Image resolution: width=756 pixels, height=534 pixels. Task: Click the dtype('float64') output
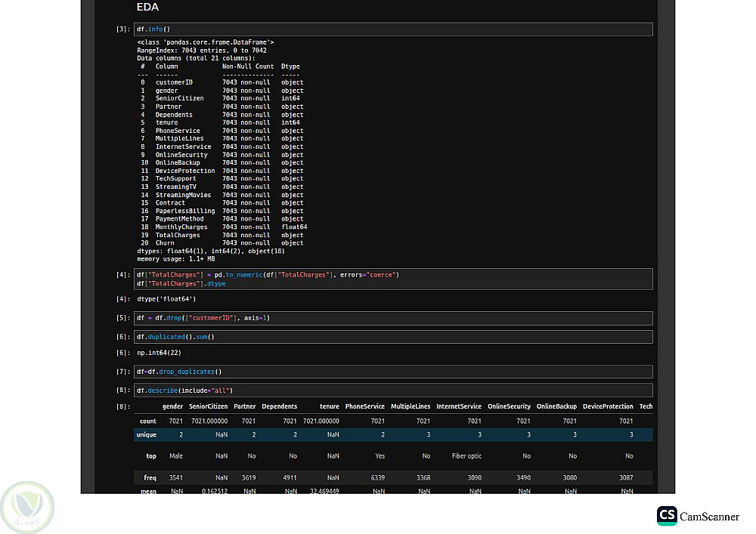tap(166, 299)
